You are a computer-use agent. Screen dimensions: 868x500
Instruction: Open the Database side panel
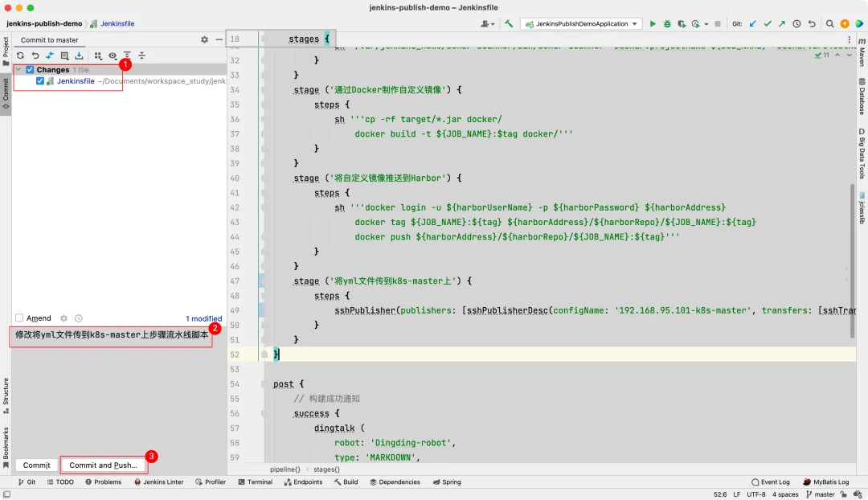(x=862, y=96)
